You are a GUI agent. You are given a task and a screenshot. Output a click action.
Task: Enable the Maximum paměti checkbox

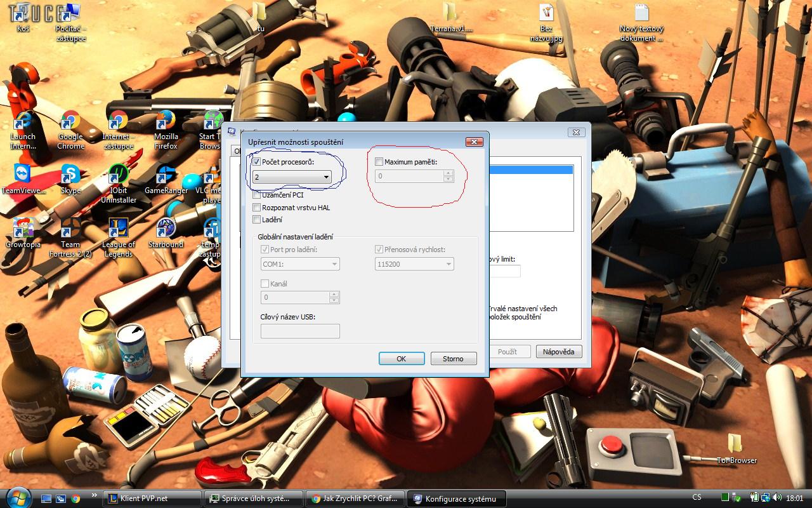[379, 162]
